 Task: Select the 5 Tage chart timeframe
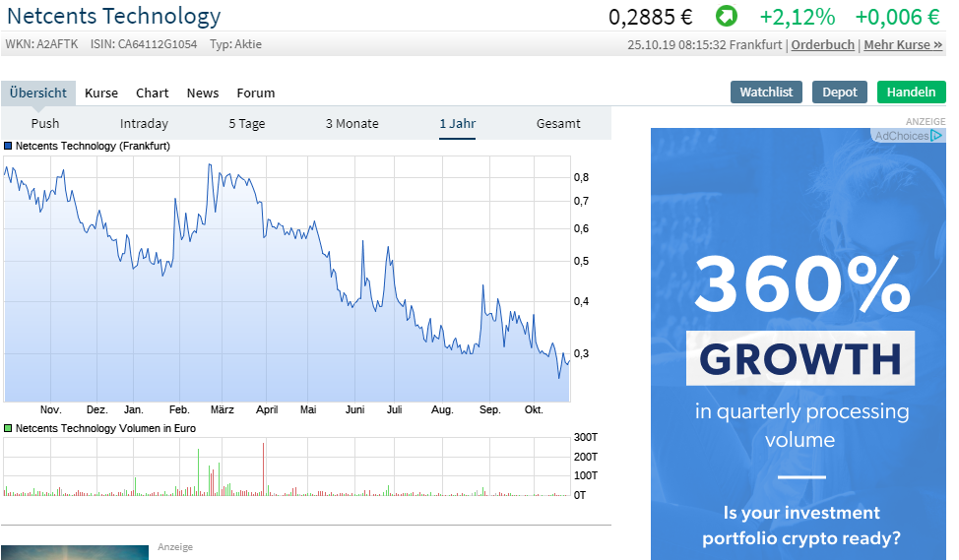tap(247, 123)
